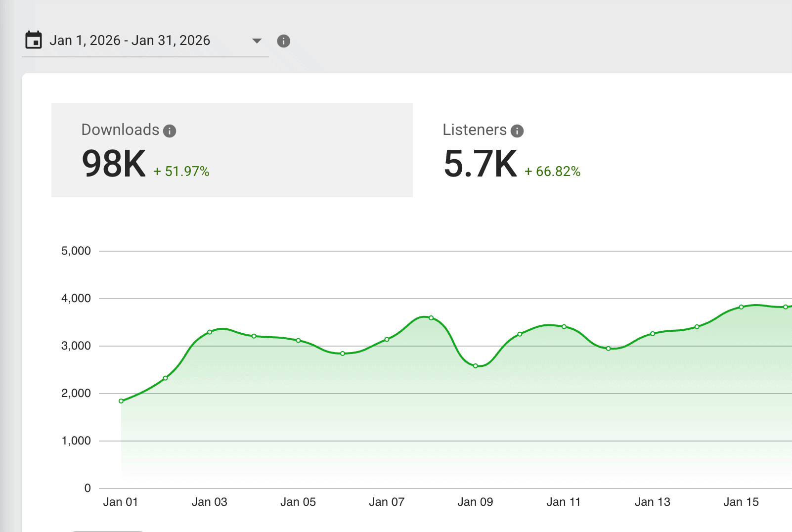Select the Jan 15 data point marker
The width and height of the screenshot is (792, 532).
(x=741, y=307)
